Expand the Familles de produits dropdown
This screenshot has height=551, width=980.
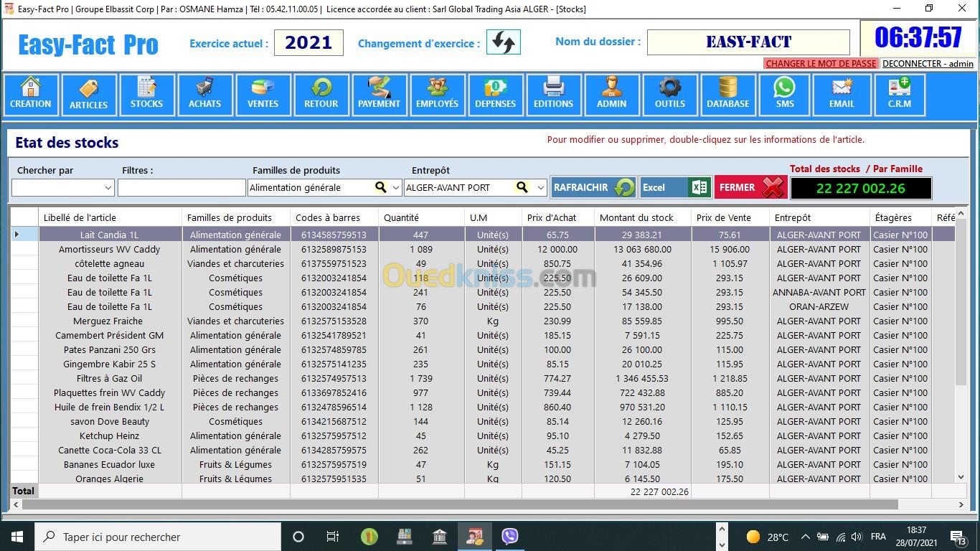pyautogui.click(x=395, y=188)
